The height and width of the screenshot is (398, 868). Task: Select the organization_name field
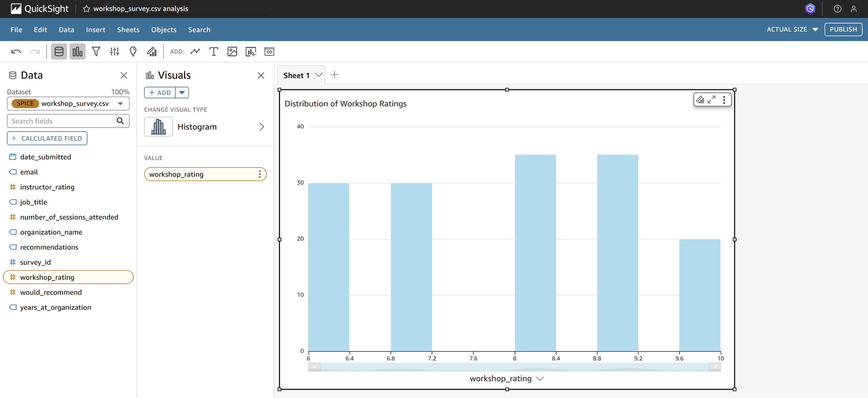[x=51, y=232]
